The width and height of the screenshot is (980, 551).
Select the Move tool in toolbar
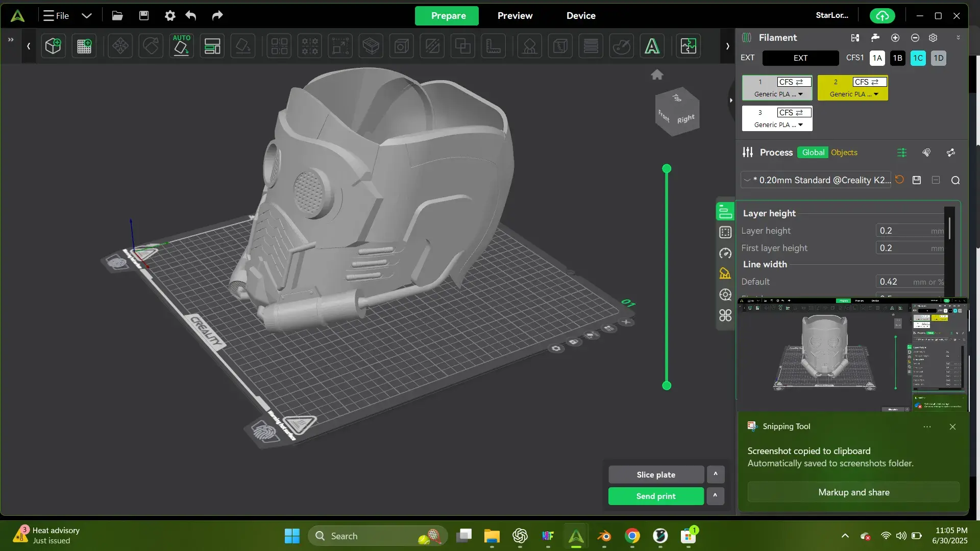pyautogui.click(x=120, y=46)
